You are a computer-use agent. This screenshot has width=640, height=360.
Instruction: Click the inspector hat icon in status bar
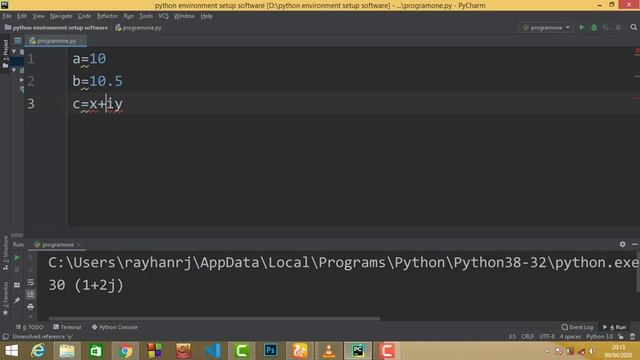632,337
